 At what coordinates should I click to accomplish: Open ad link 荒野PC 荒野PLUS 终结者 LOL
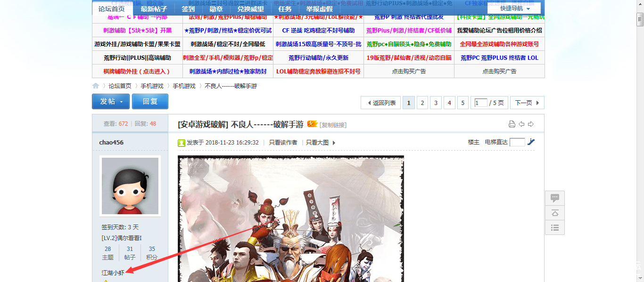[499, 58]
